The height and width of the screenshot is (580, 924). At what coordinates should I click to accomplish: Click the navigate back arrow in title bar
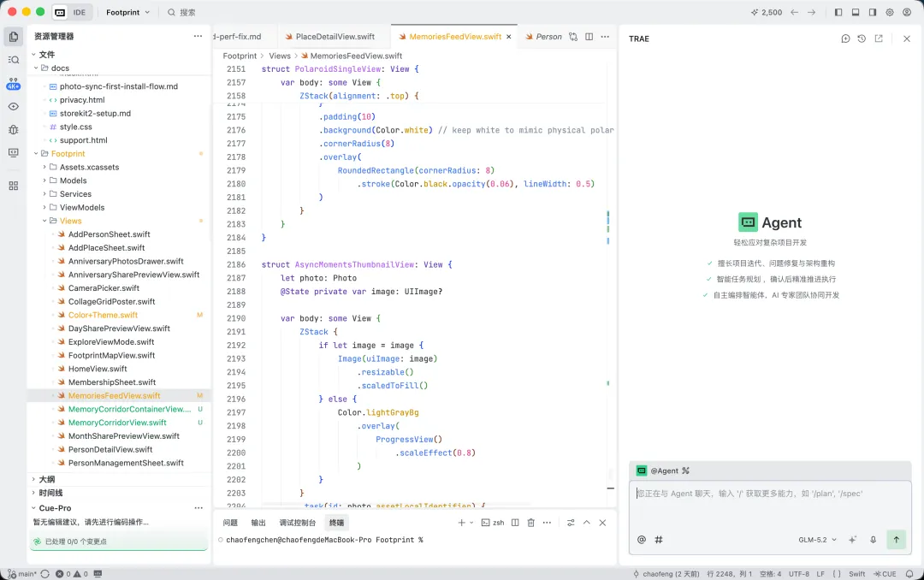[794, 12]
